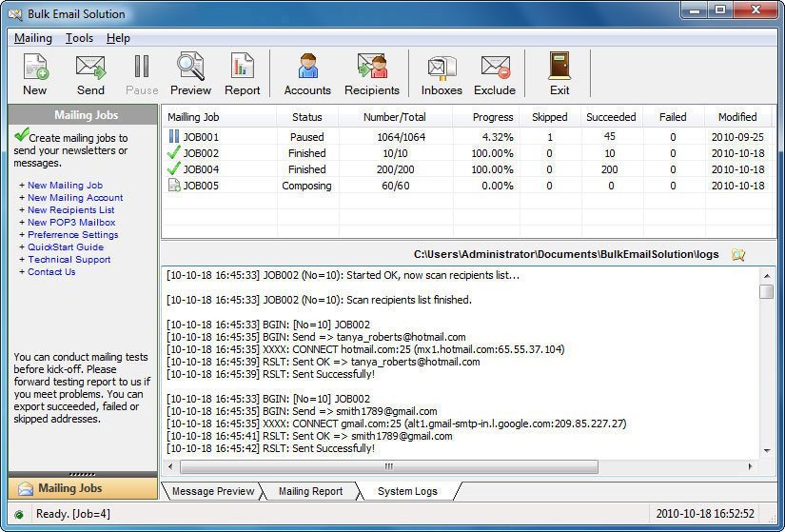Select the JOB004 row name
The width and height of the screenshot is (785, 532).
tap(201, 169)
